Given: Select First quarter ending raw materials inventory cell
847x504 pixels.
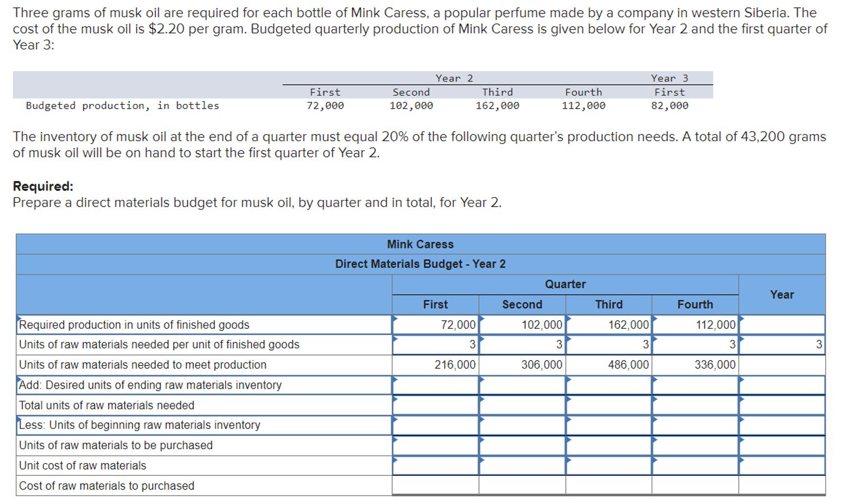Looking at the screenshot, I should point(435,385).
